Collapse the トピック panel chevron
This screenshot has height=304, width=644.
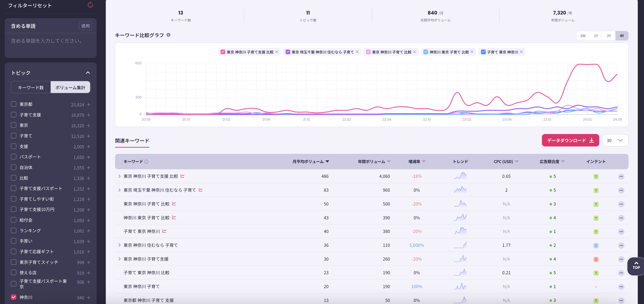[88, 73]
